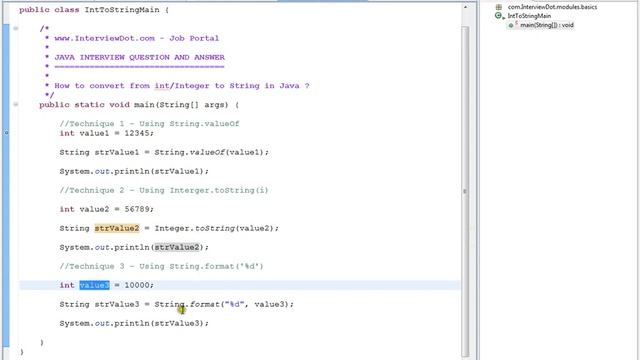The image size is (640, 360).
Task: Click the Technique 2 comment line
Action: tap(164, 190)
